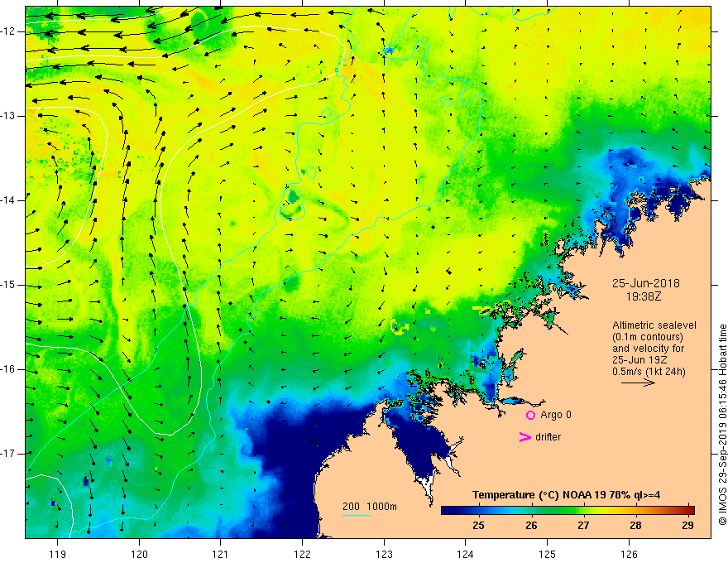Click the longitude axis label 124
Screen dimensions: 728x563
click(x=465, y=554)
